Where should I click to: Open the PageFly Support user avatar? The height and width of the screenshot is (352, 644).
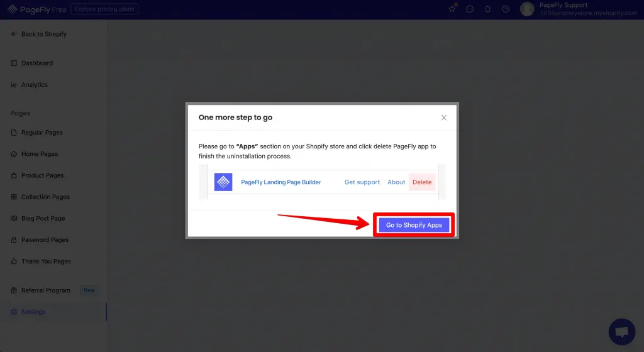[x=526, y=9]
